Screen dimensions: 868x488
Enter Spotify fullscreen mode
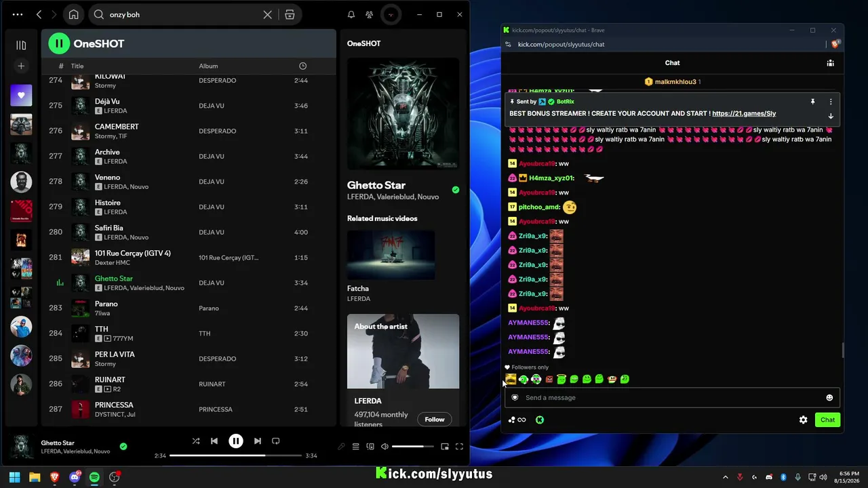[459, 447]
